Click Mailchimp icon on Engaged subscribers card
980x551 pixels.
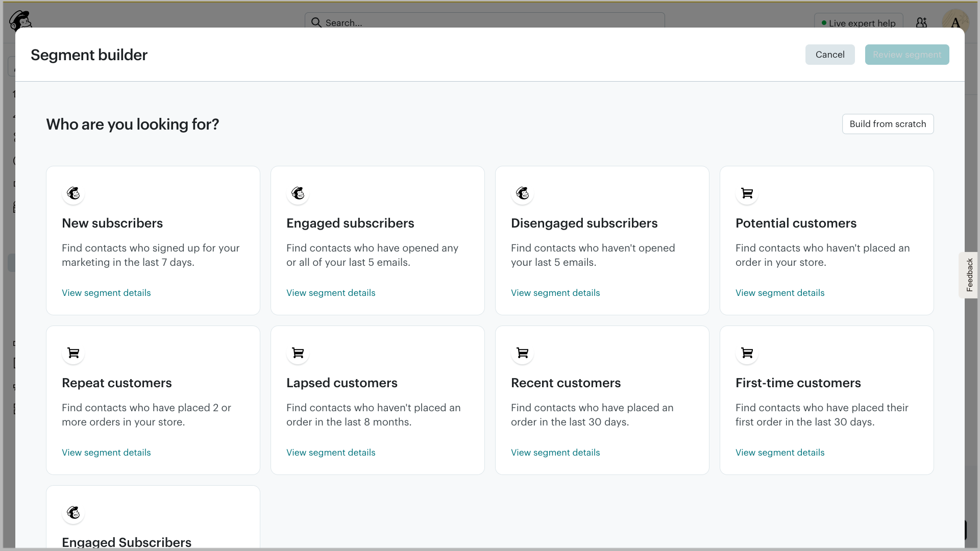click(298, 193)
